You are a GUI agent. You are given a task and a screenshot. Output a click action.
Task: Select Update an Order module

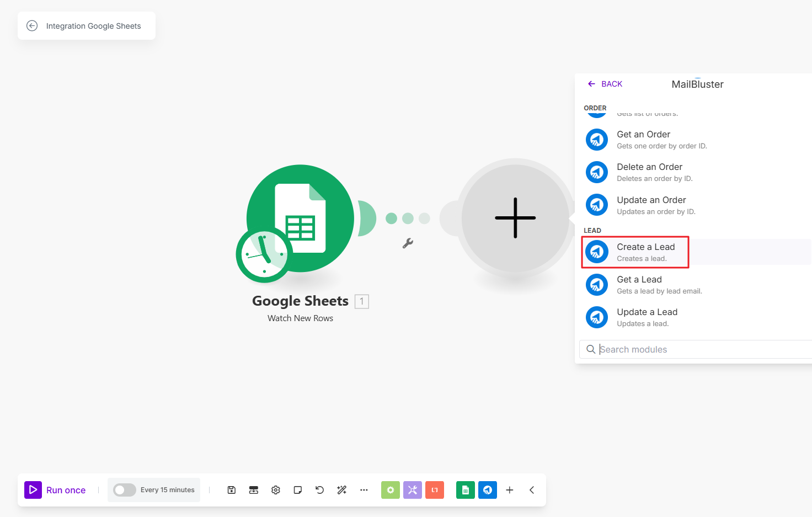click(651, 205)
